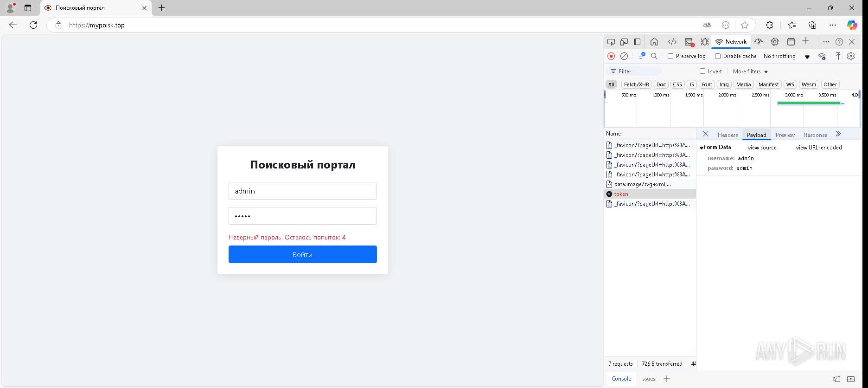Open Edge Settings and more menu
The image size is (868, 388).
point(833,25)
